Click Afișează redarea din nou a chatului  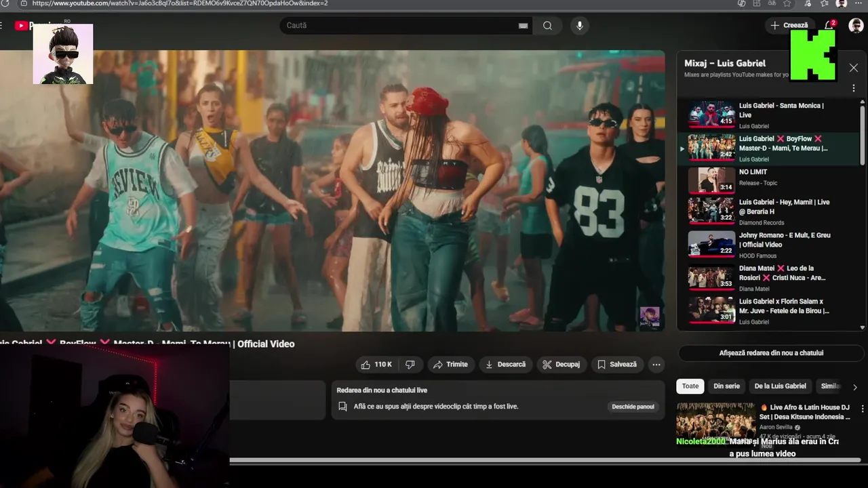tap(771, 353)
